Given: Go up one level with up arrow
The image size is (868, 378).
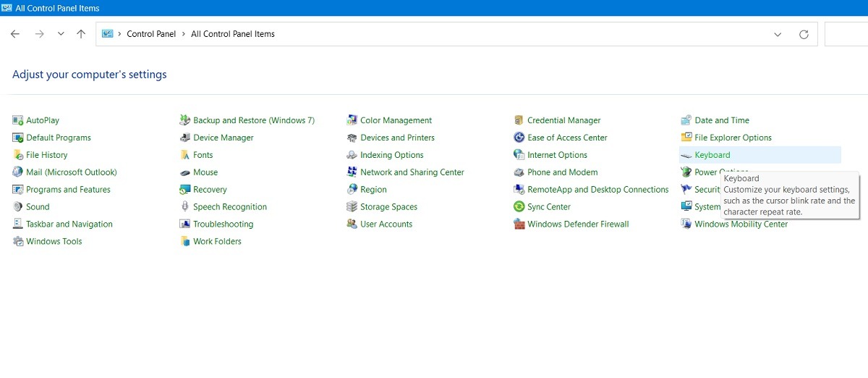Looking at the screenshot, I should pos(81,34).
